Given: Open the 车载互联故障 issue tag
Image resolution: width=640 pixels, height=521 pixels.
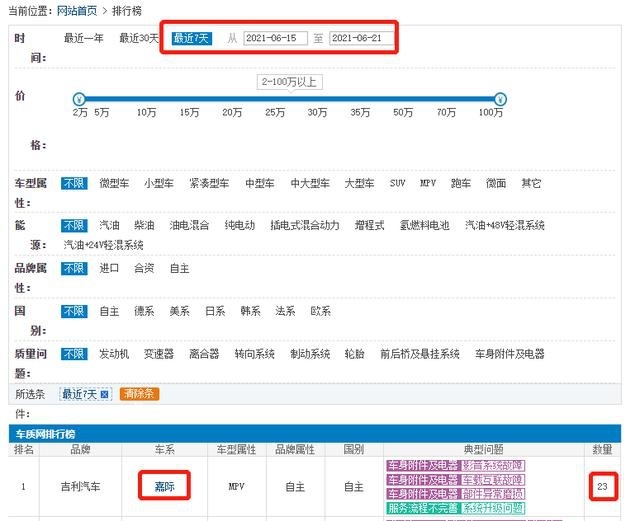Looking at the screenshot, I should tap(492, 480).
